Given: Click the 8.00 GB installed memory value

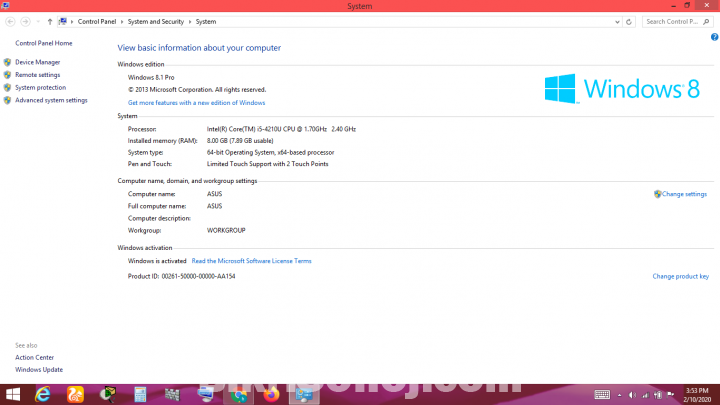Looking at the screenshot, I should pyautogui.click(x=240, y=141).
